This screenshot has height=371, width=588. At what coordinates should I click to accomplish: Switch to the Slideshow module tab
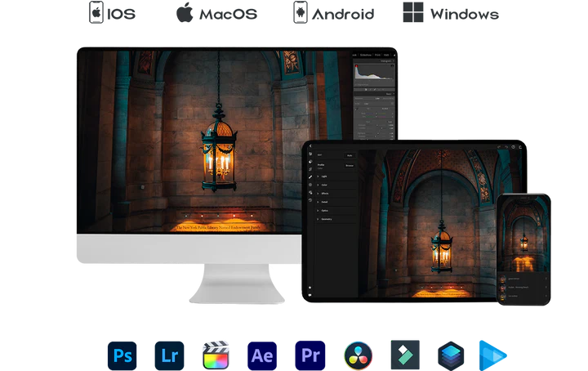point(366,55)
